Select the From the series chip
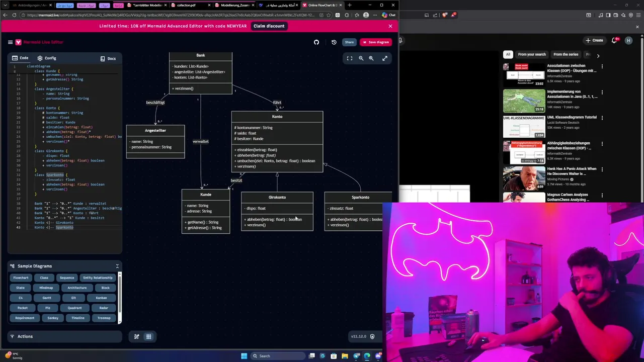 tap(566, 54)
